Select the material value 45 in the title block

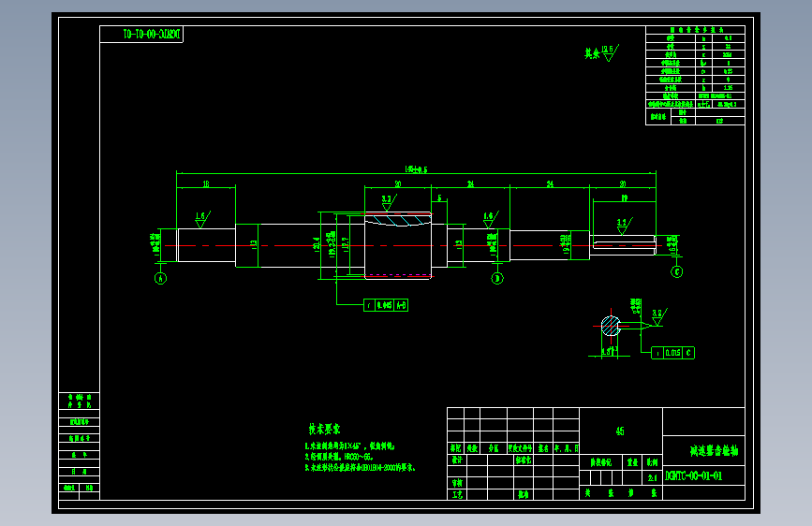pyautogui.click(x=620, y=431)
